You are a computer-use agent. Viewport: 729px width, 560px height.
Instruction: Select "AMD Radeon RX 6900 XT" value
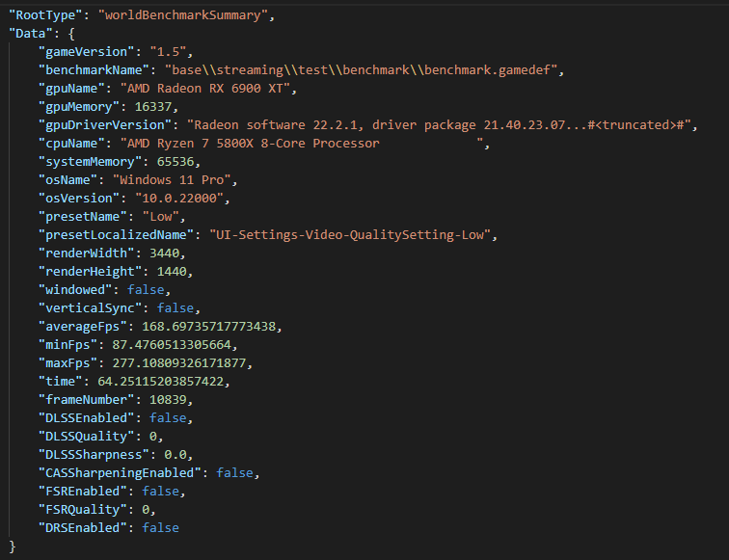point(205,89)
